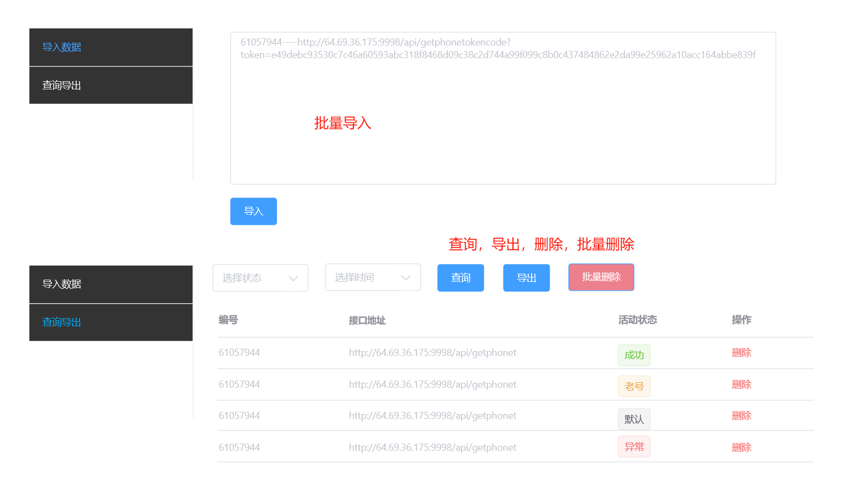Delete the row with 成功 status
The image size is (868, 493).
click(x=741, y=353)
